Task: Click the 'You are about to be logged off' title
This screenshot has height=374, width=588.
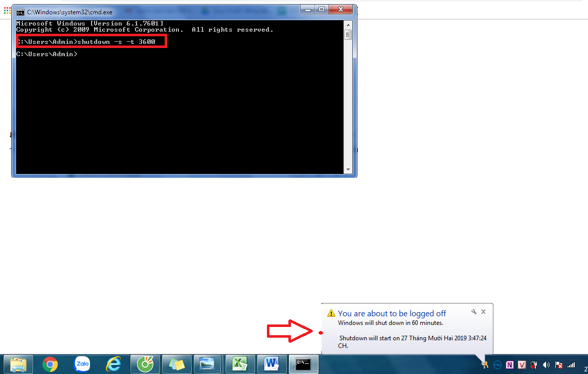Action: (392, 313)
